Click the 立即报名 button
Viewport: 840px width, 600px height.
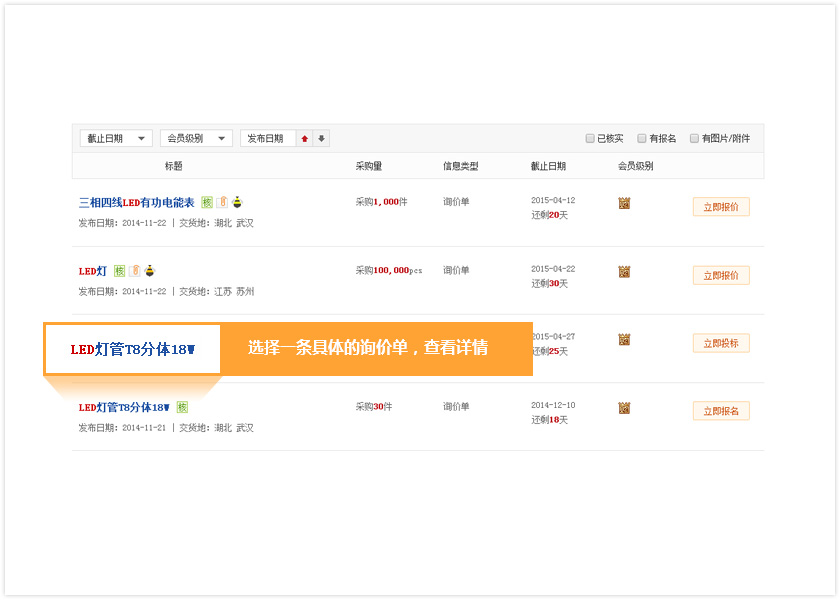(721, 411)
